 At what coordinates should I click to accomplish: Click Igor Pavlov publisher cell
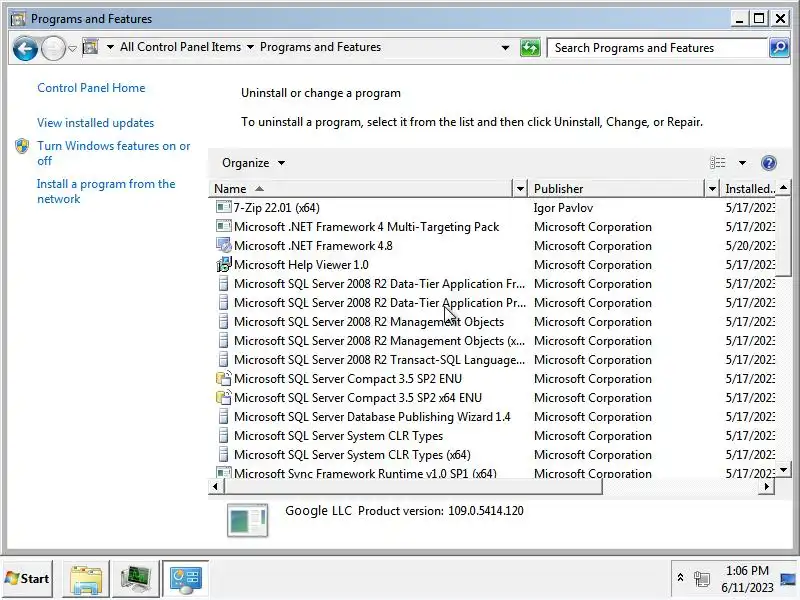(x=563, y=208)
